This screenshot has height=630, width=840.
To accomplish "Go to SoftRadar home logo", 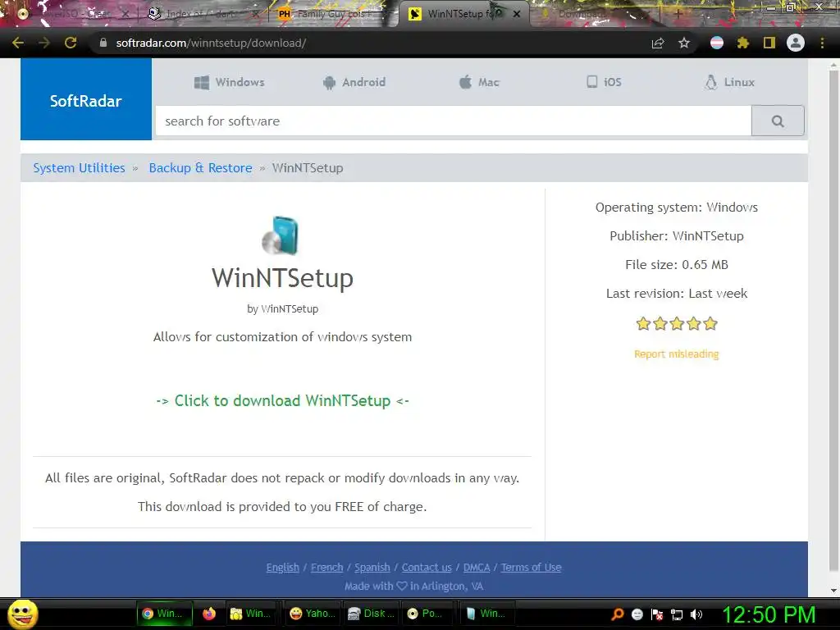I will coord(85,99).
